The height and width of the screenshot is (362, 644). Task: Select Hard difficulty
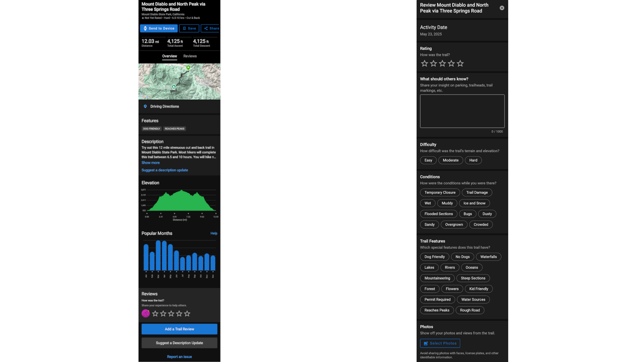pos(473,161)
